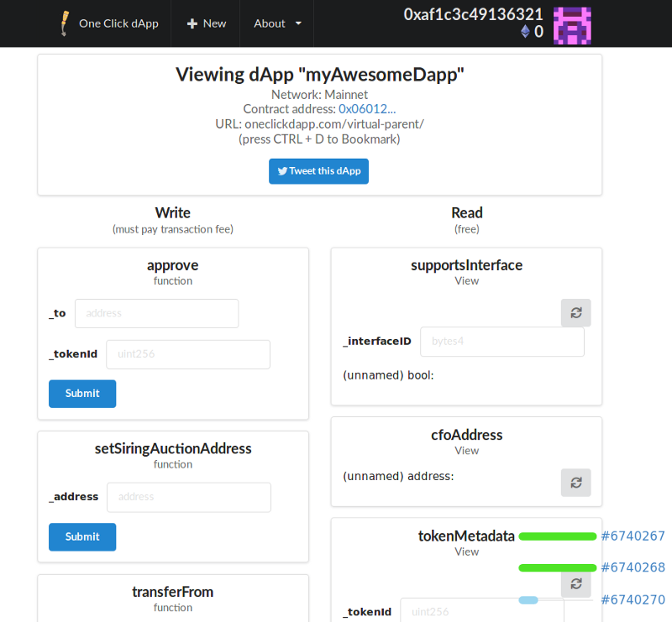
Task: Click the plus icon beside New
Action: (x=190, y=24)
